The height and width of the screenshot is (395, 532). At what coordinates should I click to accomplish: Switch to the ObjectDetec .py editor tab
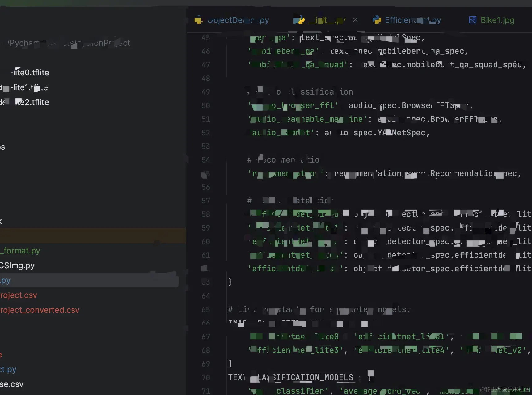coord(232,20)
